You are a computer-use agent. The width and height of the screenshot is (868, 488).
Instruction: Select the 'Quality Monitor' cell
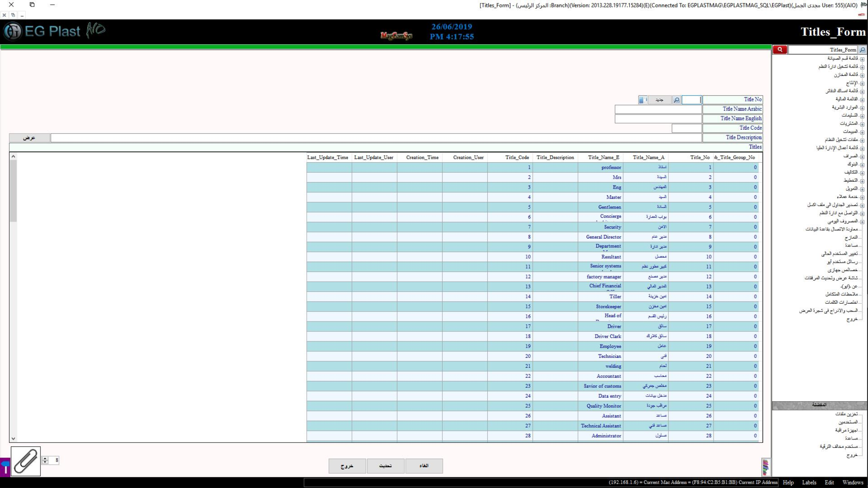point(601,406)
